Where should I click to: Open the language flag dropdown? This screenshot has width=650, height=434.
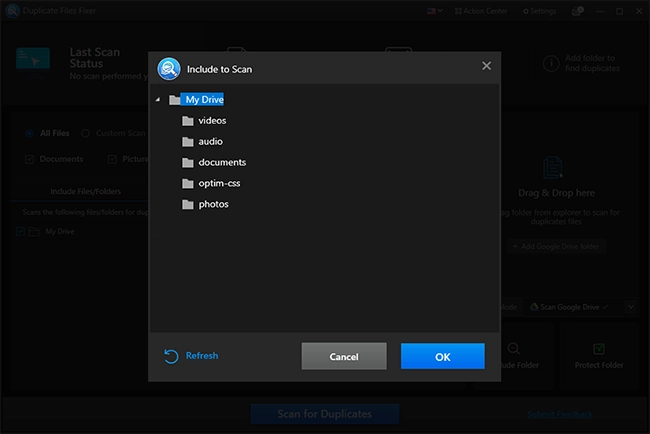(x=434, y=11)
